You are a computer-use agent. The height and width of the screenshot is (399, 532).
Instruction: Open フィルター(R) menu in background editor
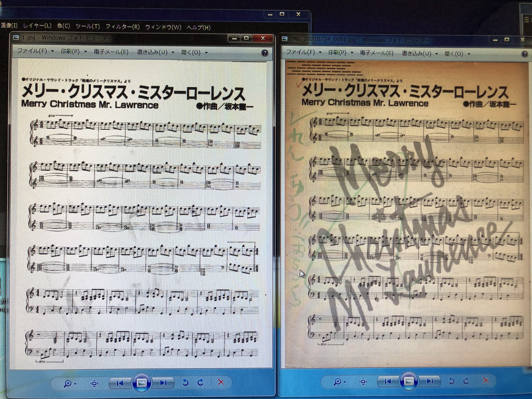(x=122, y=26)
